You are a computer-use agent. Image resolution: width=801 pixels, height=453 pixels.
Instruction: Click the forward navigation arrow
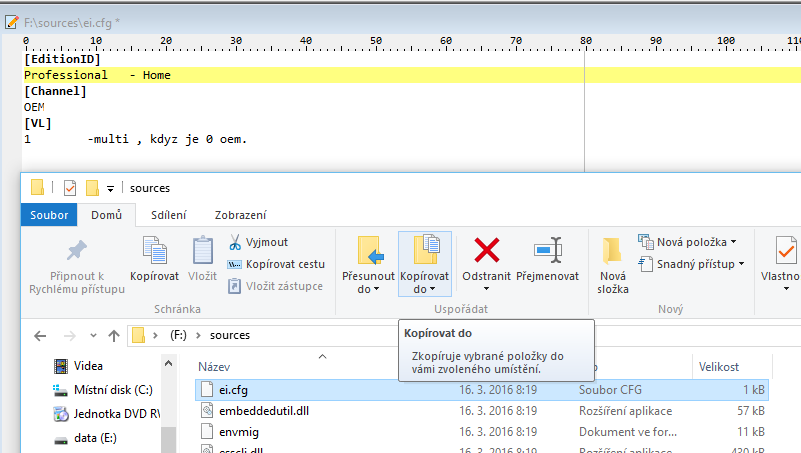point(69,336)
